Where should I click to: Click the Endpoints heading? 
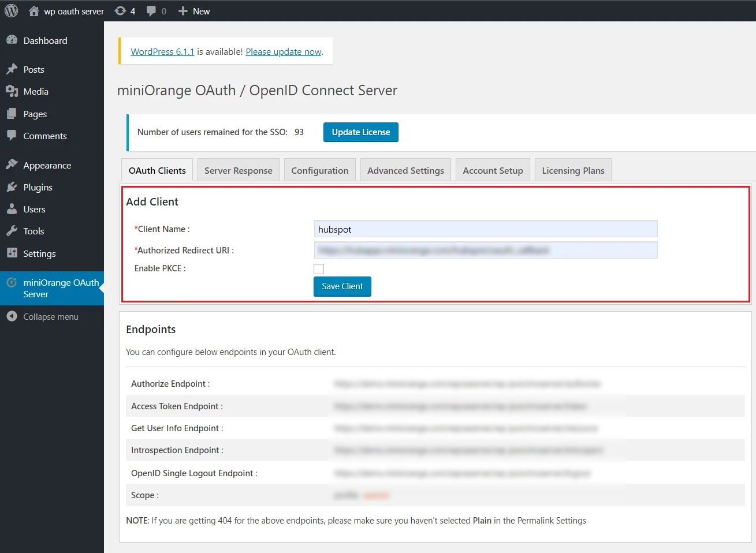[x=151, y=329]
